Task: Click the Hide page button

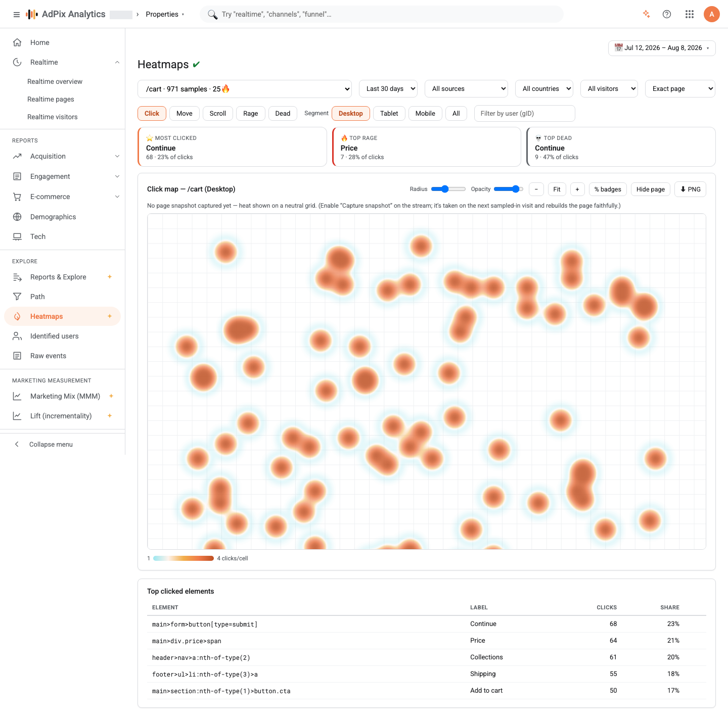Action: (x=651, y=189)
